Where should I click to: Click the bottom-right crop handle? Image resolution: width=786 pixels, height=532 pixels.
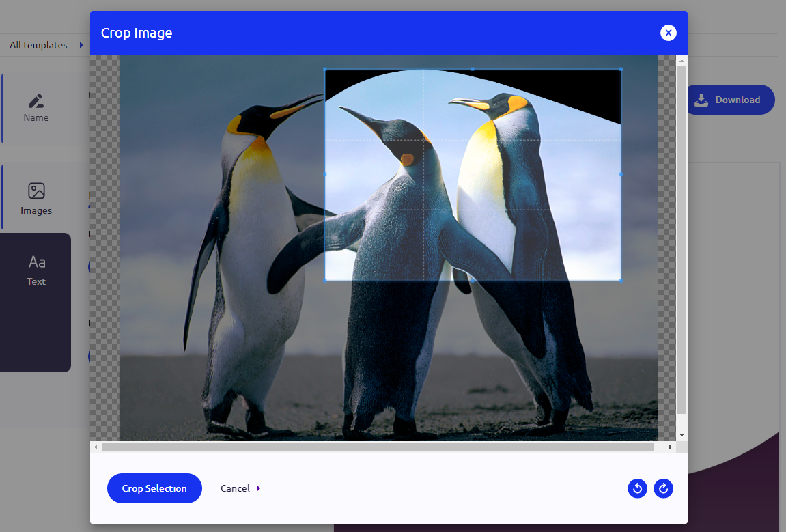pos(621,280)
